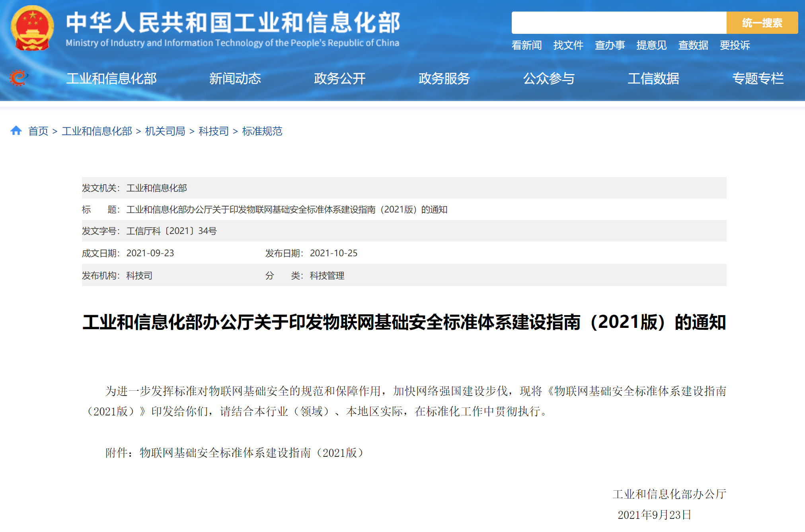805x532 pixels.
Task: Open 科技司 breadcrumb link
Action: [x=214, y=131]
